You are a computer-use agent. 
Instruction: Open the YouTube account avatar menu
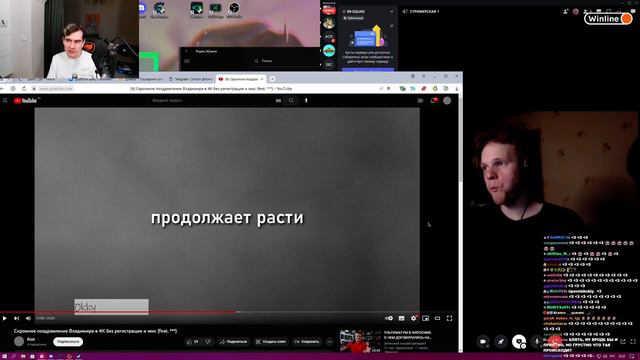447,100
